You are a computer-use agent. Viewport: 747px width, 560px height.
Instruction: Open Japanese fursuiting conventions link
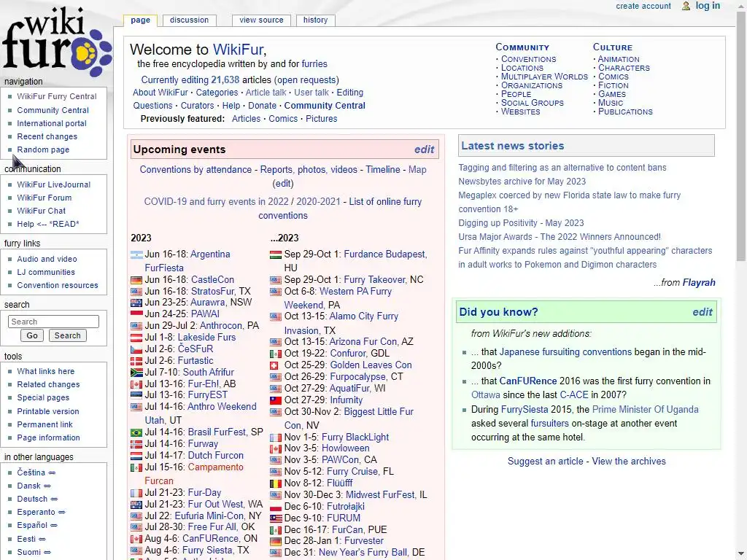565,352
